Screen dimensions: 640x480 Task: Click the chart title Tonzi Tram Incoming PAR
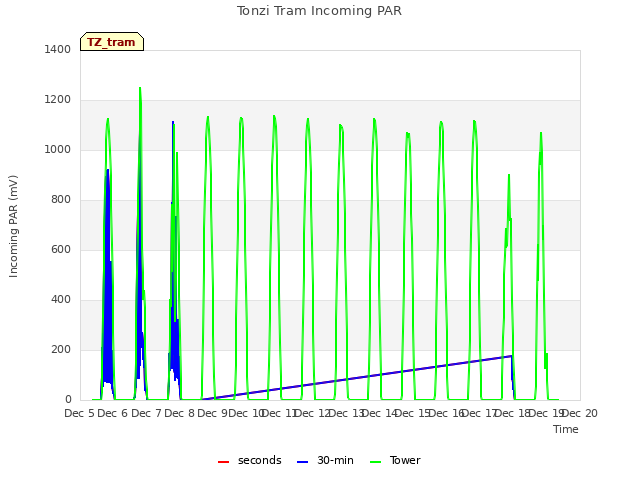319,11
